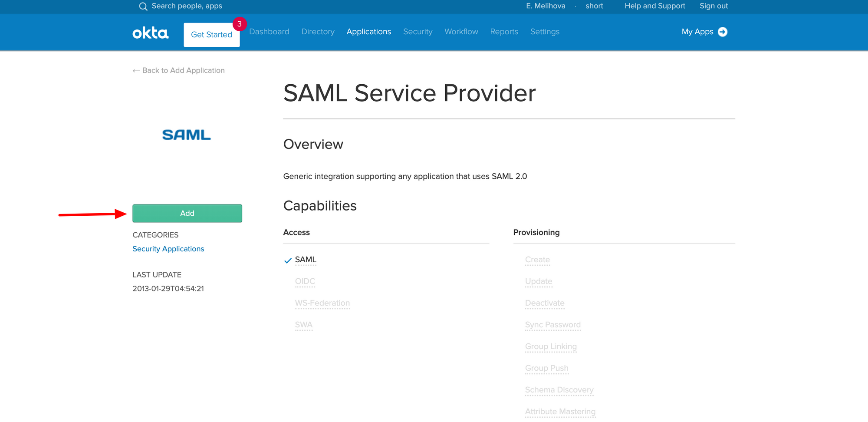868x422 pixels.
Task: Click the search magnifier icon
Action: [143, 7]
